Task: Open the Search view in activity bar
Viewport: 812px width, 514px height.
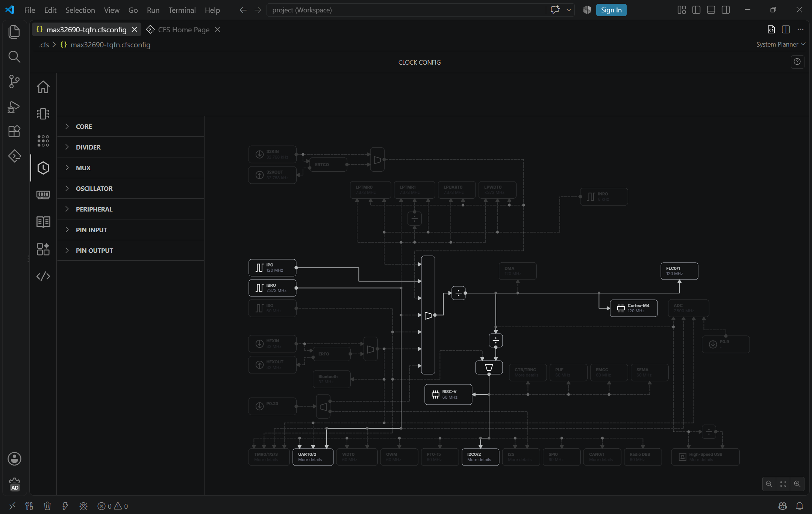Action: tap(14, 57)
